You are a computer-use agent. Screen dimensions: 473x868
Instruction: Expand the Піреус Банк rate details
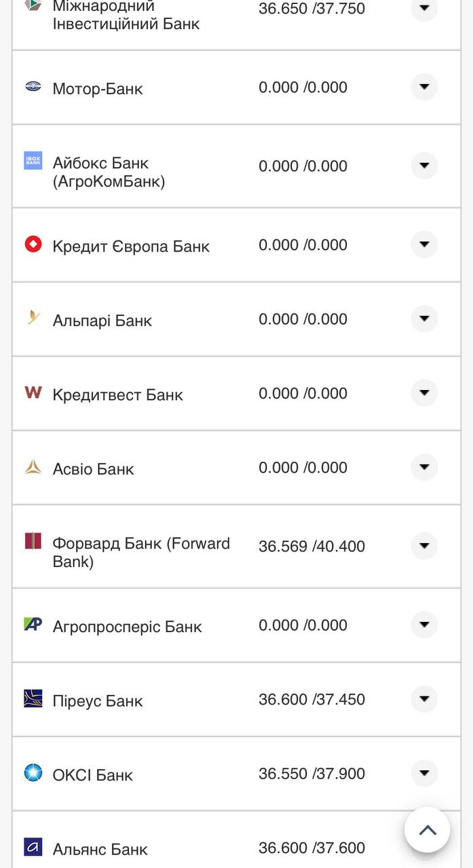tap(424, 699)
